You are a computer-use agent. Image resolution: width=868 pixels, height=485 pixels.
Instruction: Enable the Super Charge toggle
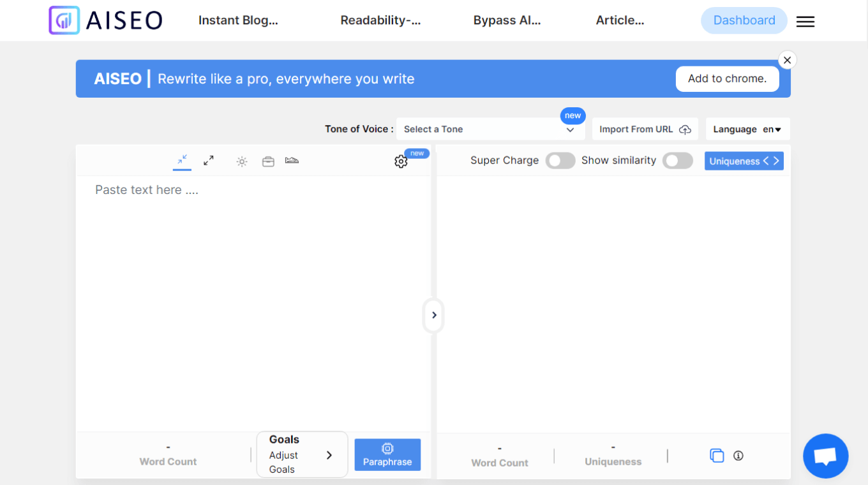(560, 161)
